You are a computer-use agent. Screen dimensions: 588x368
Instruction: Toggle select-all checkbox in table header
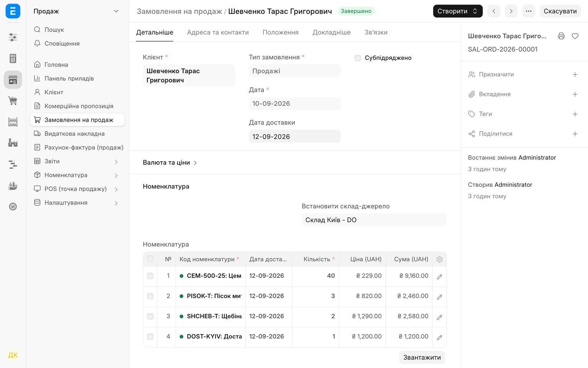point(150,258)
